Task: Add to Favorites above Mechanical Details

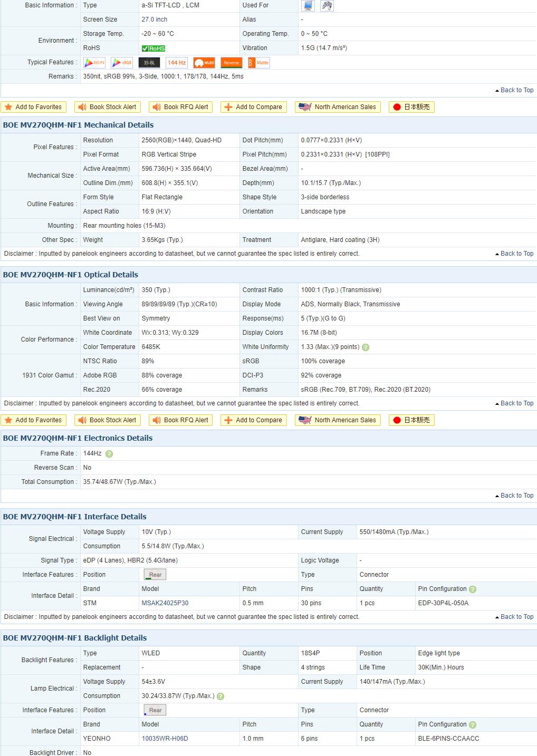Action: tap(34, 107)
